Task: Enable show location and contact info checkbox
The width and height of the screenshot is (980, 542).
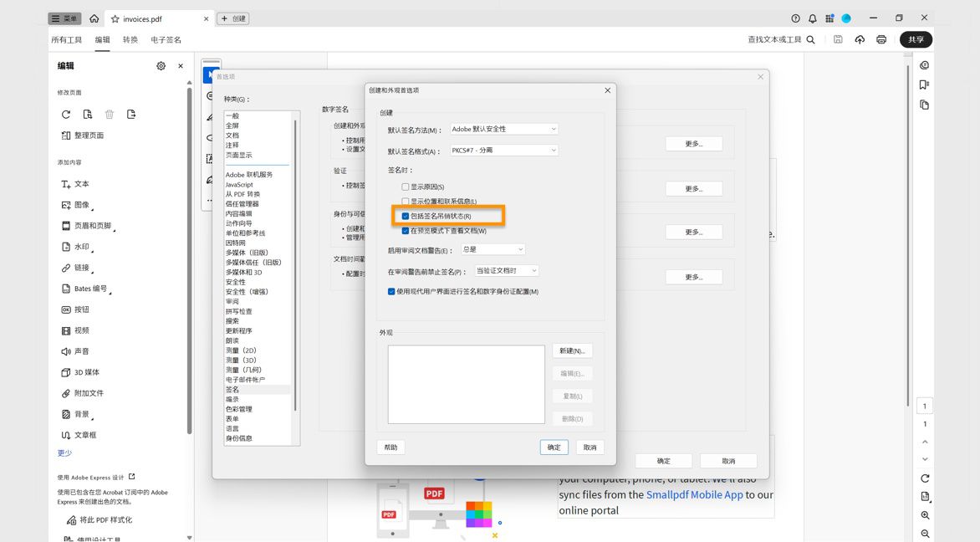Action: pos(405,202)
